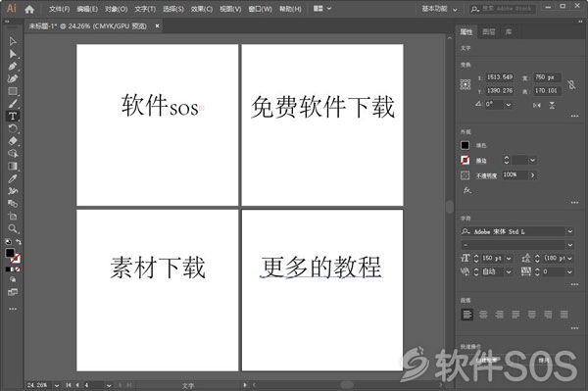Open the leading value dropdown

pos(569,259)
